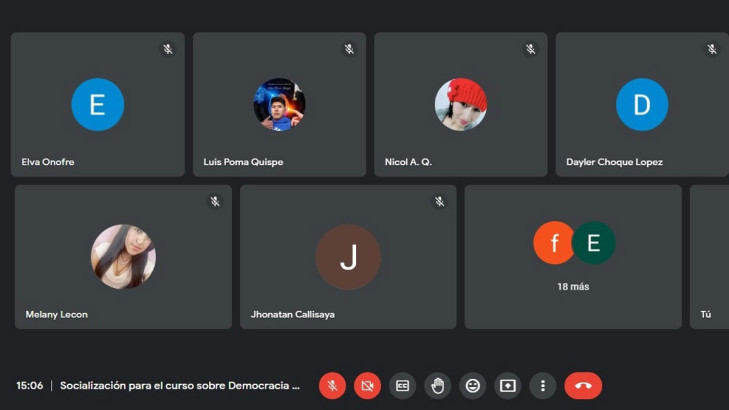729x410 pixels.
Task: Open the emoji reactions button
Action: click(472, 385)
